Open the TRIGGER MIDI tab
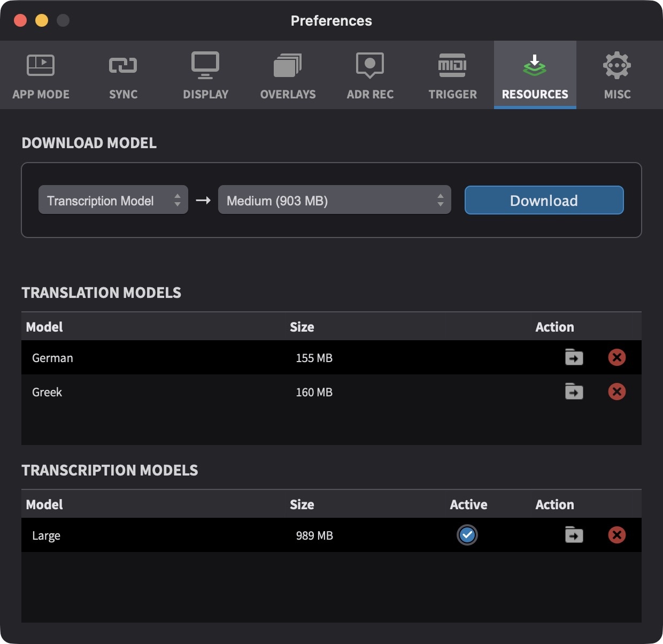The image size is (663, 644). pos(453,75)
